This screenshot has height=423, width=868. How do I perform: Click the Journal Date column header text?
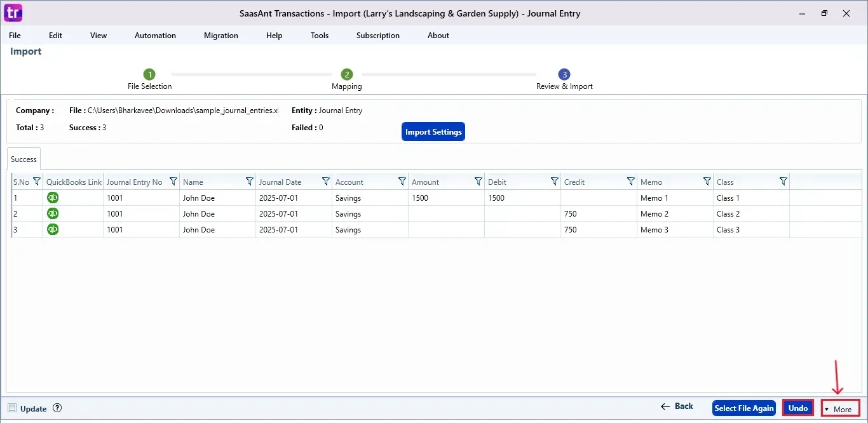[x=280, y=182]
